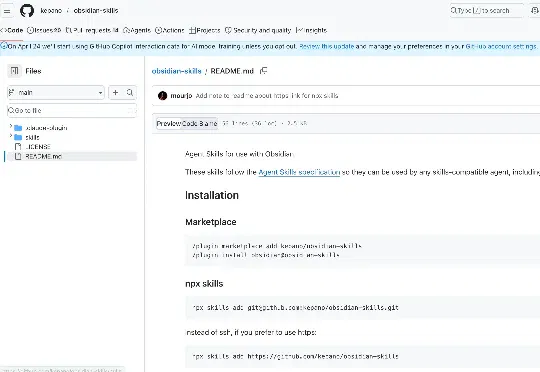This screenshot has width=540, height=372.
Task: Switch to the Actions tab
Action: (169, 30)
